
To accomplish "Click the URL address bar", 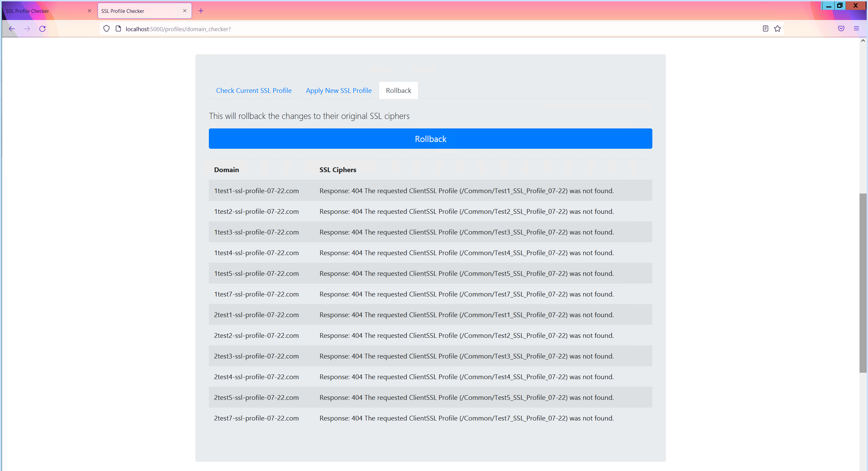I will point(407,29).
